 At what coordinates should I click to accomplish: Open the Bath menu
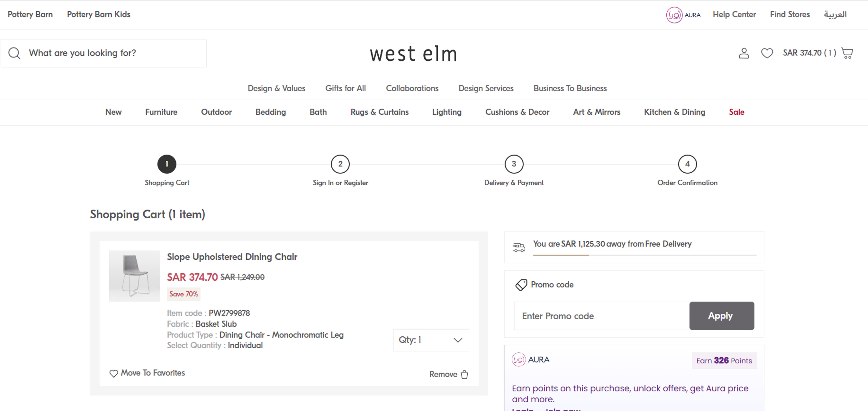point(318,112)
